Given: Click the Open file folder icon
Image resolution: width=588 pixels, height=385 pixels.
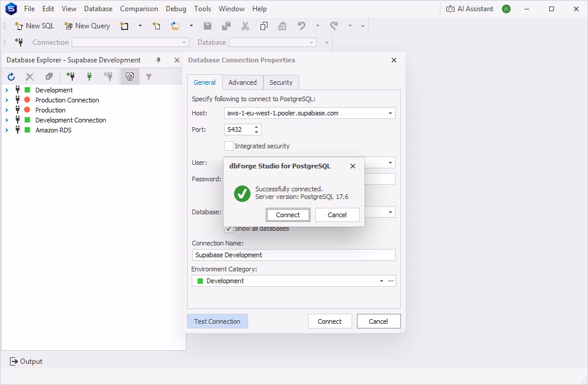Looking at the screenshot, I should pyautogui.click(x=175, y=26).
